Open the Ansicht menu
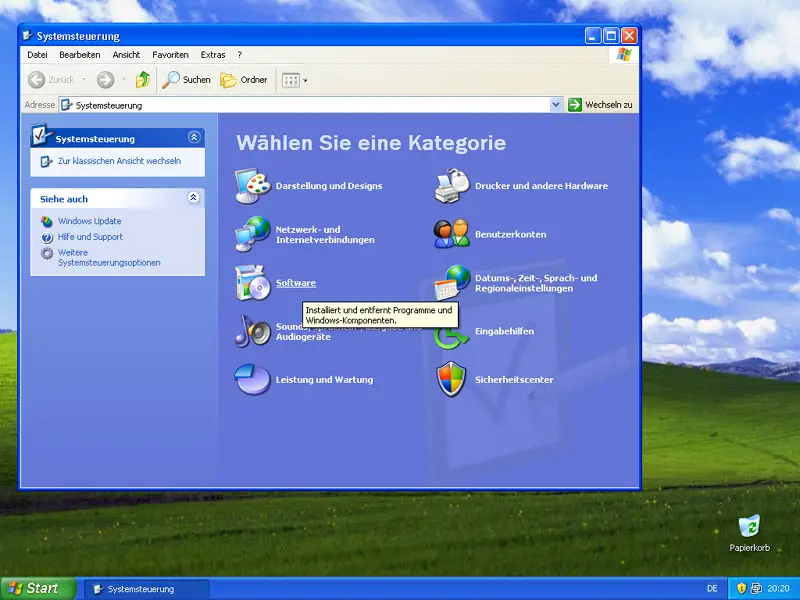This screenshot has height=600, width=800. [127, 55]
